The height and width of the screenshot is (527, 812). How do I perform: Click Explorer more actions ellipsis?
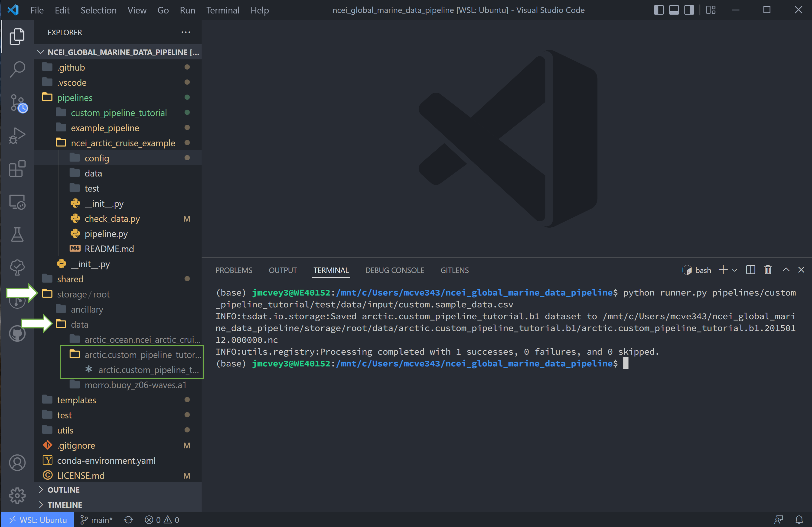tap(186, 32)
